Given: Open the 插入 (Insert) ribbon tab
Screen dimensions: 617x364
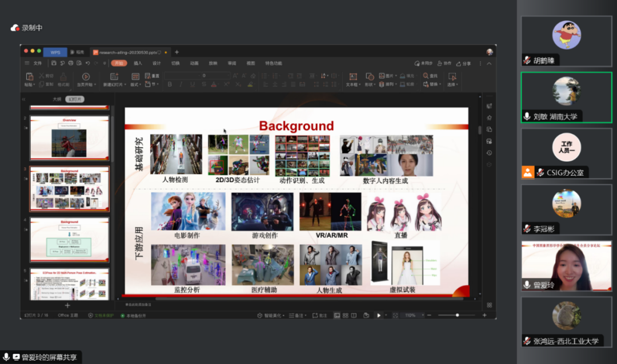Looking at the screenshot, I should pos(138,63).
